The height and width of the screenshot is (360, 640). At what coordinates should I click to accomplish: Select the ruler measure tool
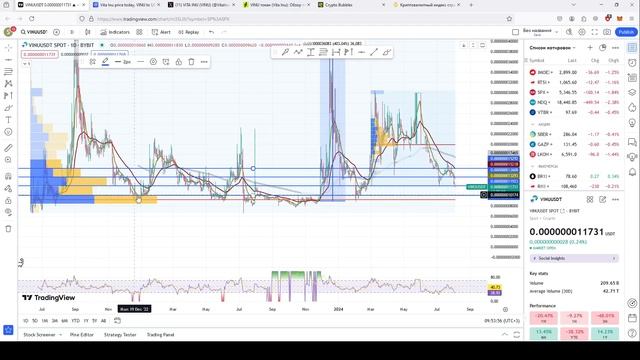point(8,148)
